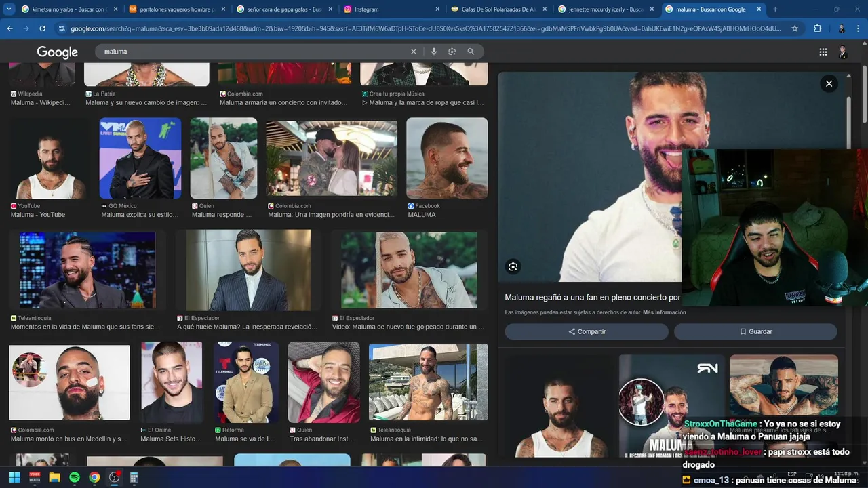
Task: Open Maluma montó en bus image
Action: pos(69,382)
